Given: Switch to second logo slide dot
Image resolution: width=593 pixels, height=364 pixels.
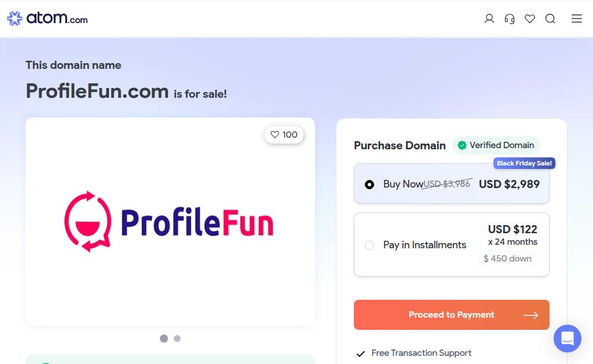Looking at the screenshot, I should click(177, 339).
